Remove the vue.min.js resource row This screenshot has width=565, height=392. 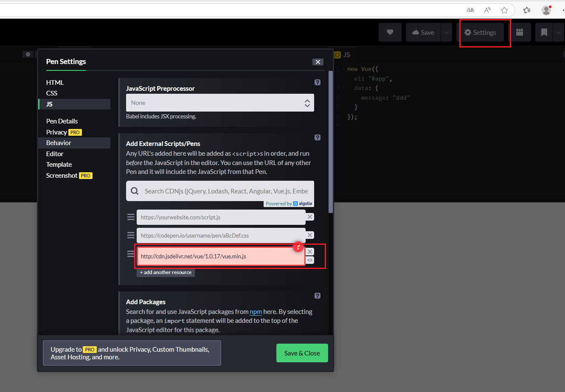(x=310, y=252)
